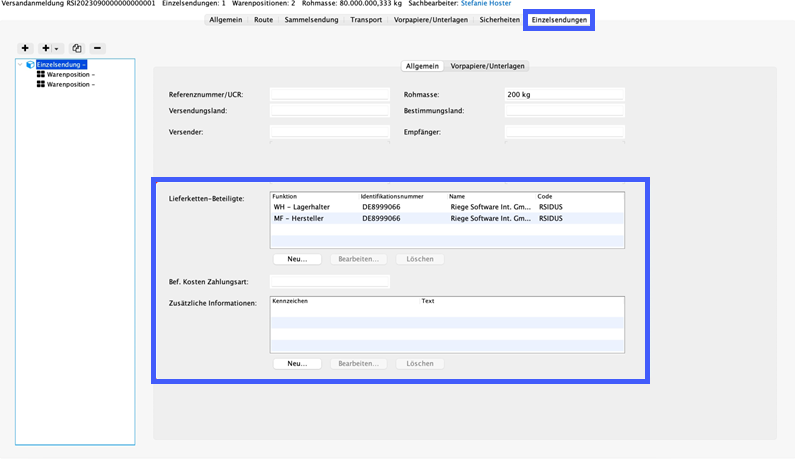Select the first Warenposition grid icon
This screenshot has height=459, width=795.
coord(41,75)
